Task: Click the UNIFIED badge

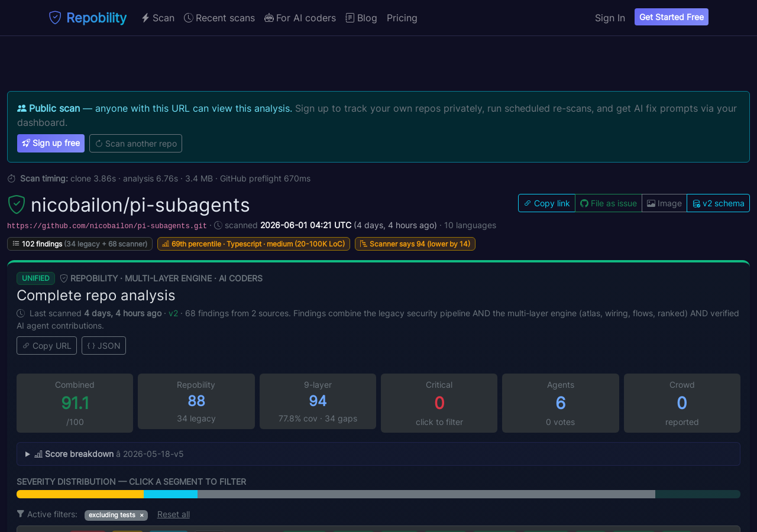Action: click(35, 278)
